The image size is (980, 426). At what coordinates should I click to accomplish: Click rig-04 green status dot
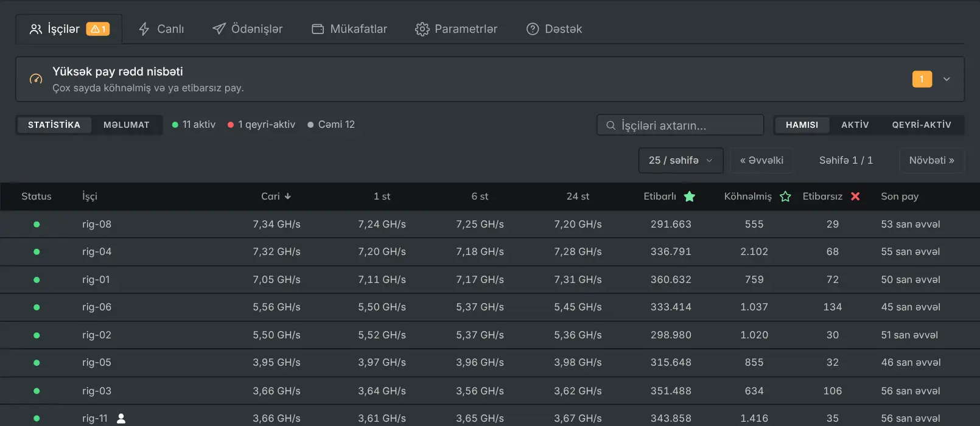37,252
